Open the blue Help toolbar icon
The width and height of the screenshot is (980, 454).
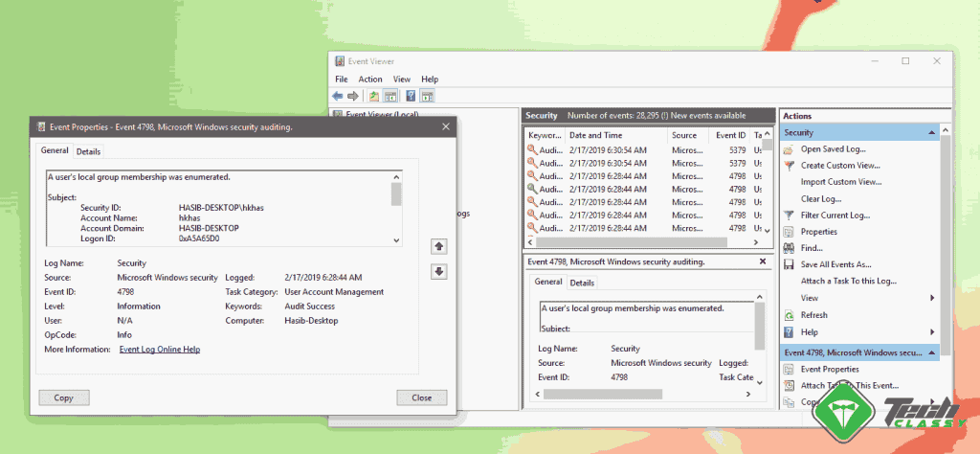tap(411, 96)
